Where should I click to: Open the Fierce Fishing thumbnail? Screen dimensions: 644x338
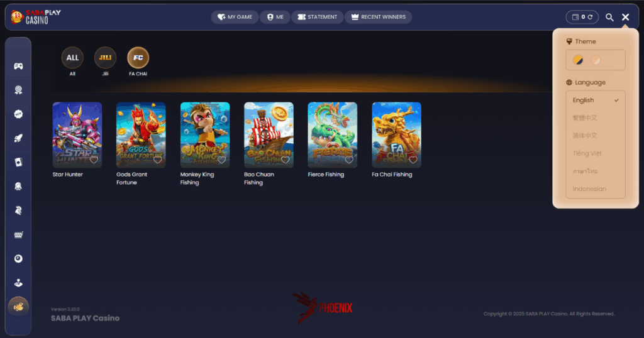point(333,135)
